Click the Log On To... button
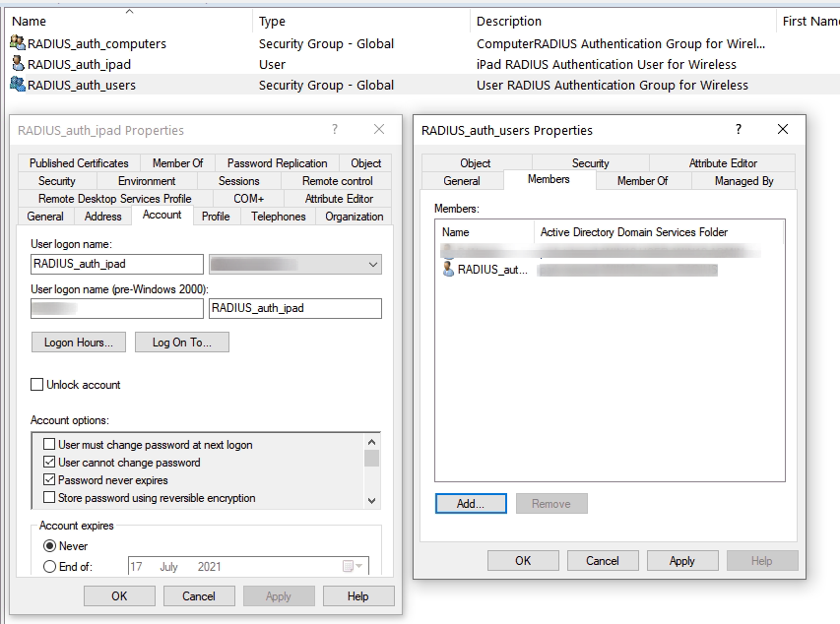Screen dimensions: 840x624 click(x=182, y=343)
